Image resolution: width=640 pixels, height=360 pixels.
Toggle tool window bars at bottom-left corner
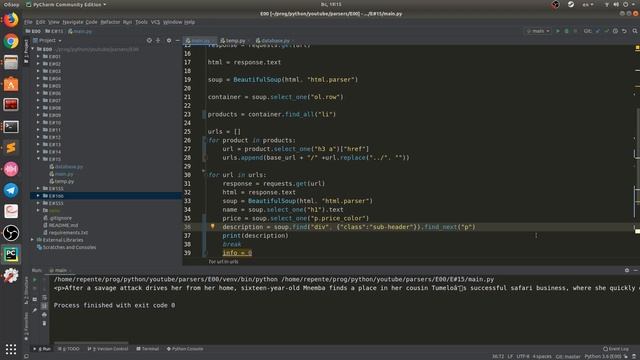[27, 356]
